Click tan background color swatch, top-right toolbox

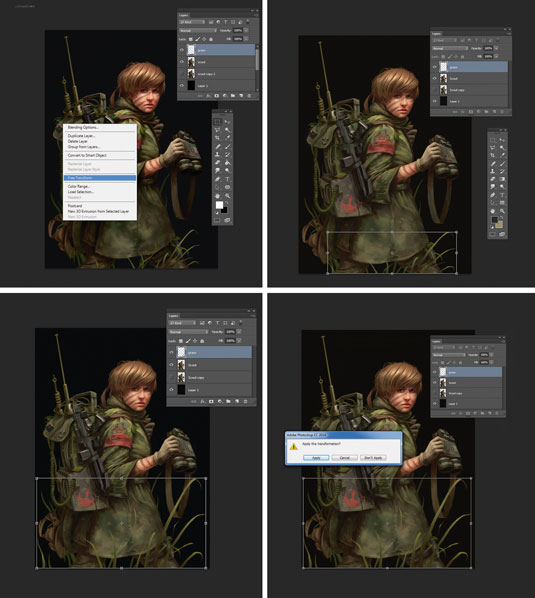pos(500,224)
